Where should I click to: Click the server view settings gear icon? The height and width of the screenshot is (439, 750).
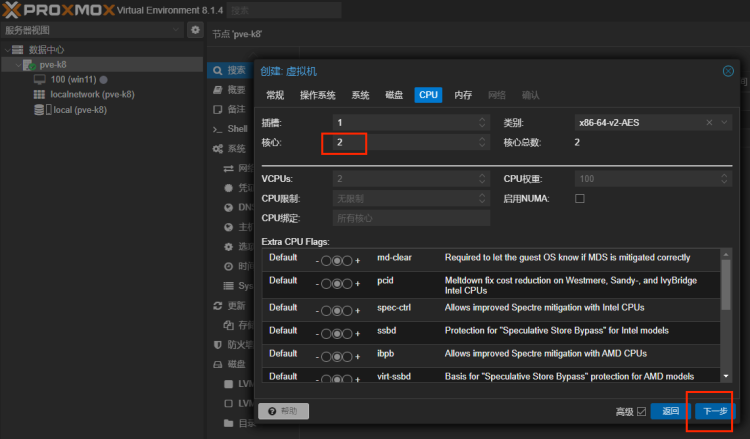(x=195, y=30)
